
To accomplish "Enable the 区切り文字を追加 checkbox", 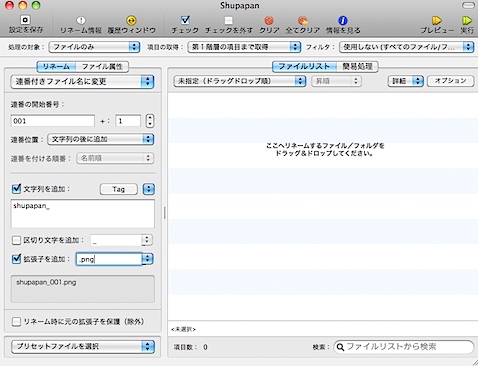I will tap(16, 240).
